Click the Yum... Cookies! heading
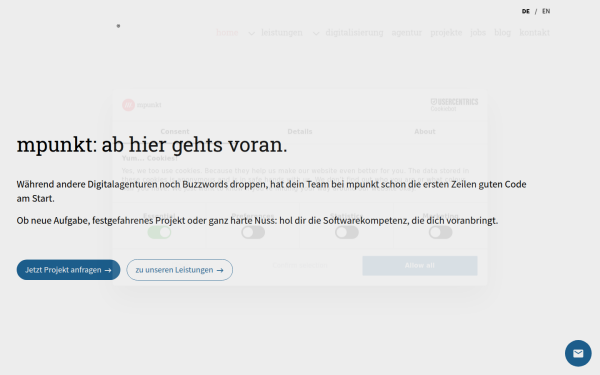 click(x=150, y=158)
